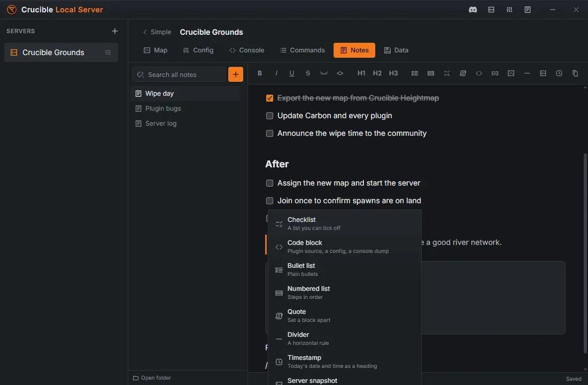Click the 'After' heading in the note
The width and height of the screenshot is (588, 385).
(277, 164)
